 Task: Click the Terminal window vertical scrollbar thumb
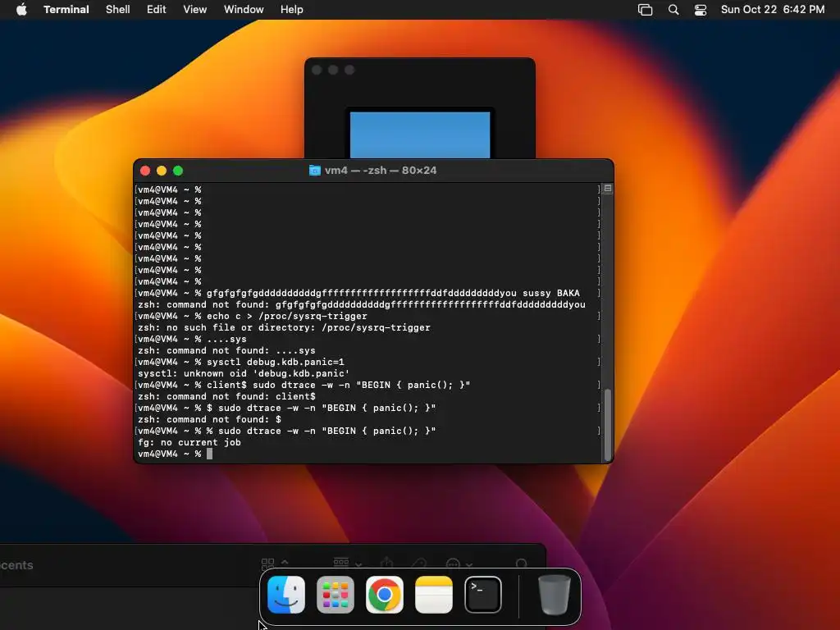click(608, 424)
